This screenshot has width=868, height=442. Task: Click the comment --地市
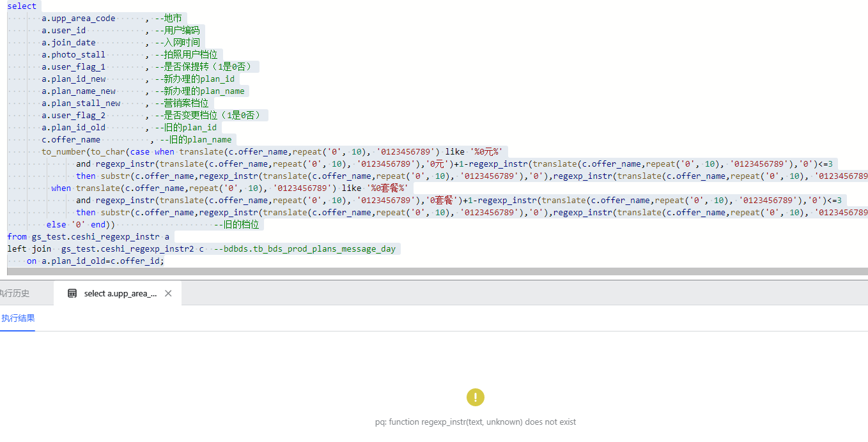169,19
